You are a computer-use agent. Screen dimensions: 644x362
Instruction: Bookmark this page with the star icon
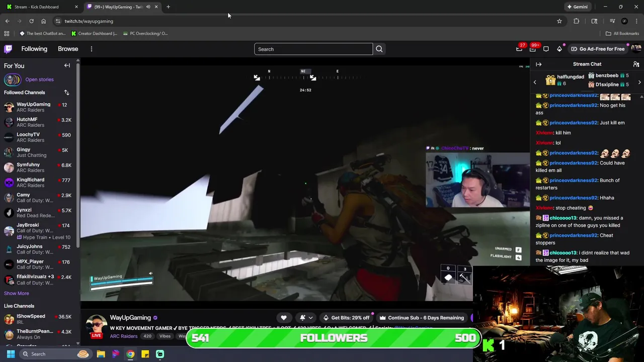(x=559, y=21)
